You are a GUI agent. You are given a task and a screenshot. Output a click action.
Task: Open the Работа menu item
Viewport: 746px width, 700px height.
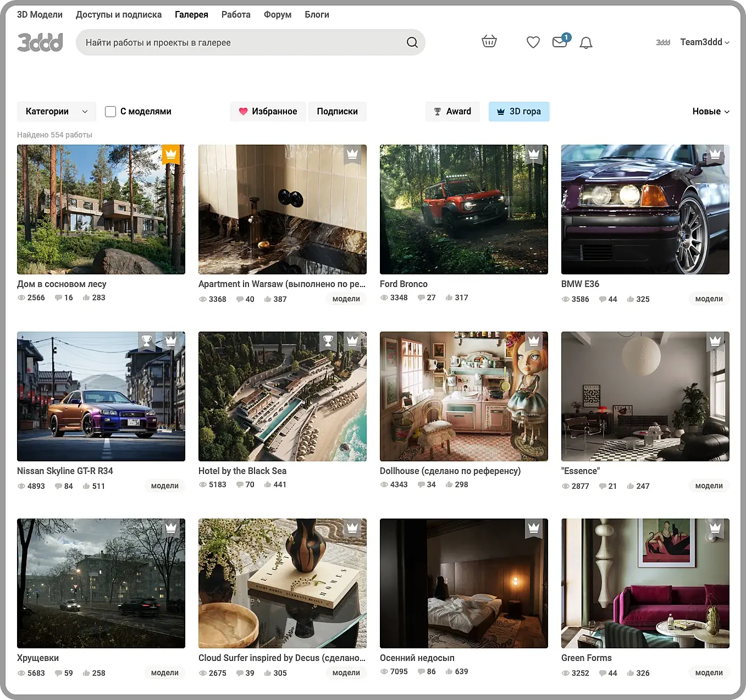(236, 15)
